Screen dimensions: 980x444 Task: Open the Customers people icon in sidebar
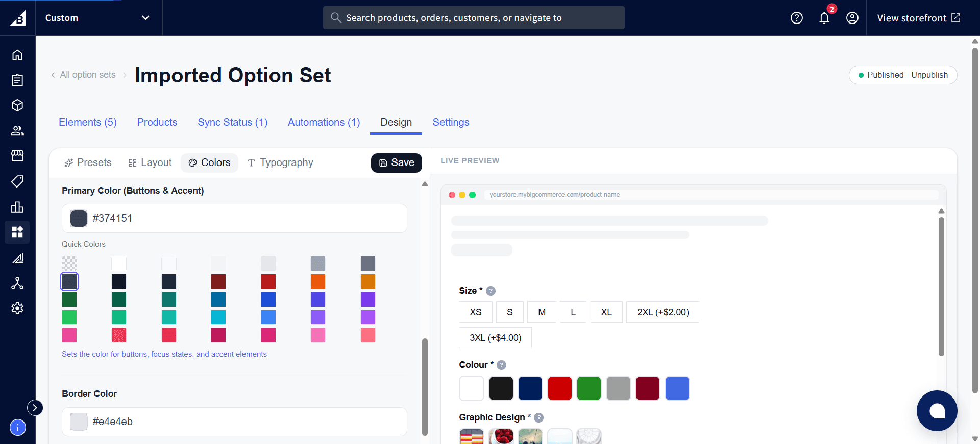coord(17,131)
